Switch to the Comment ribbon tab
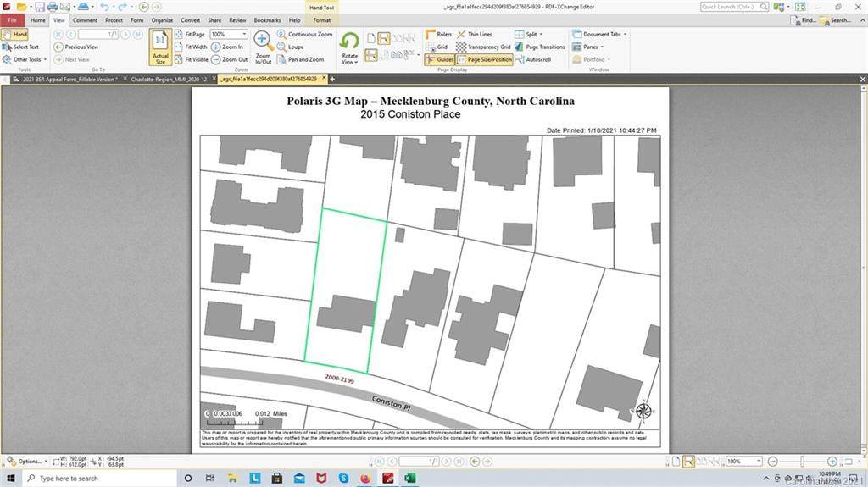Viewport: 868px width, 487px height. click(x=85, y=20)
